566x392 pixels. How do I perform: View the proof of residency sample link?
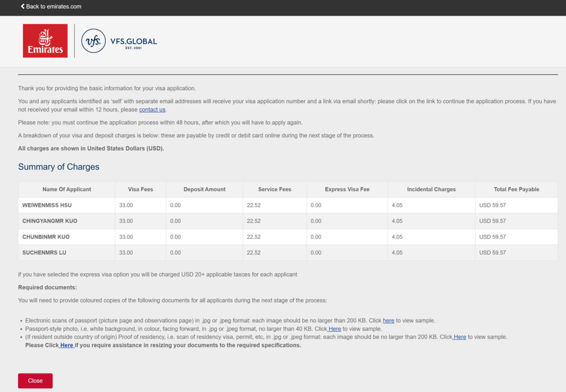[x=460, y=337]
